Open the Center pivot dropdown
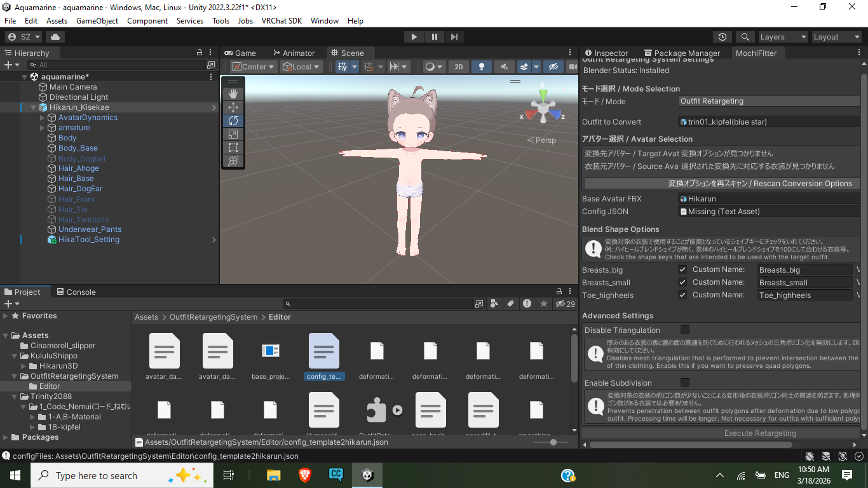 (254, 67)
